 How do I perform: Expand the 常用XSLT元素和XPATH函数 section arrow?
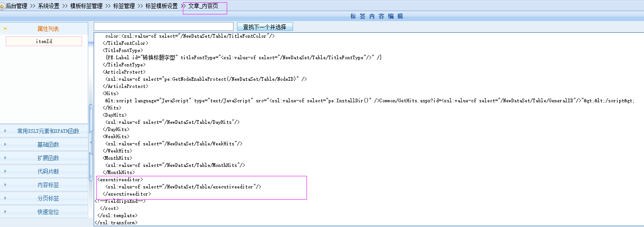(x=5, y=131)
